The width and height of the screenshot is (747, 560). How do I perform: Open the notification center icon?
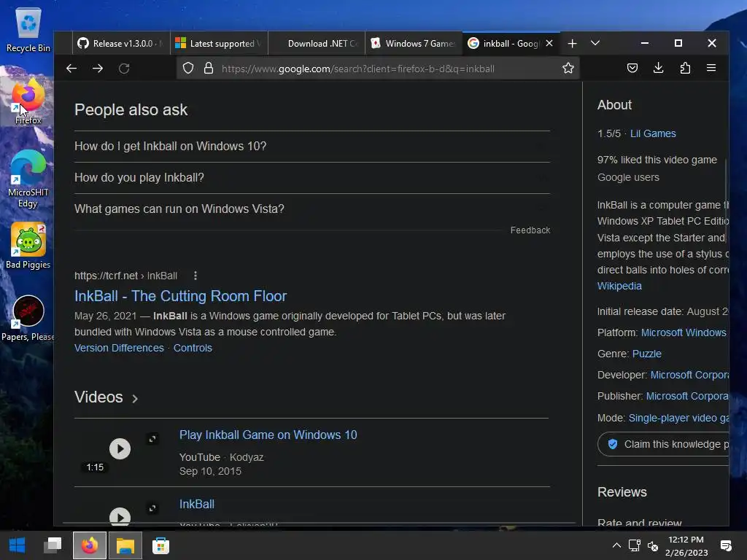[x=726, y=545]
